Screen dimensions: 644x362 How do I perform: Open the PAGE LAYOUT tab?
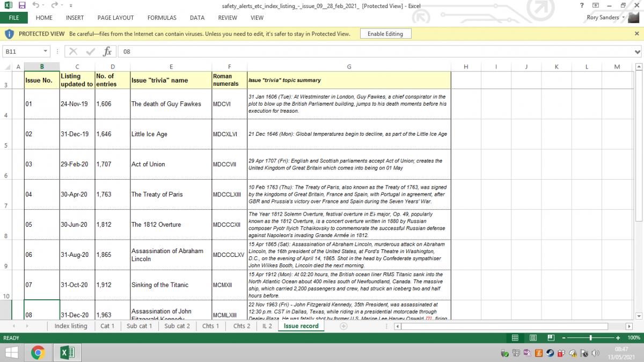click(115, 18)
